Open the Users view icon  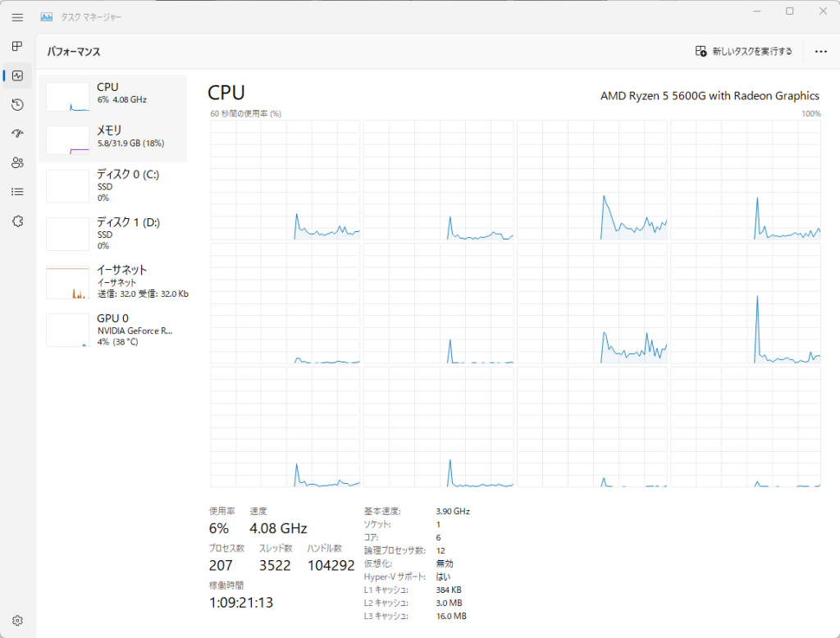pos(16,162)
